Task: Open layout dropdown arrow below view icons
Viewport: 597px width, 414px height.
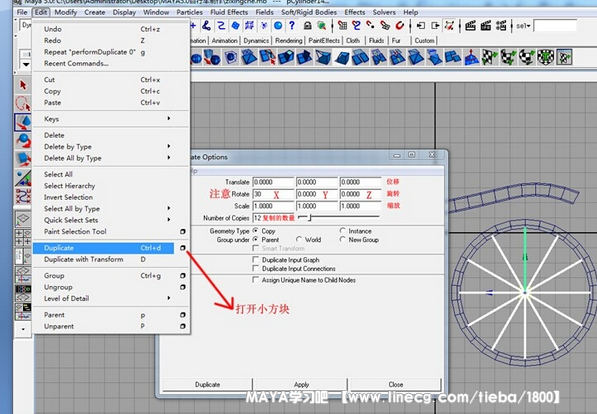Action: 23,329
